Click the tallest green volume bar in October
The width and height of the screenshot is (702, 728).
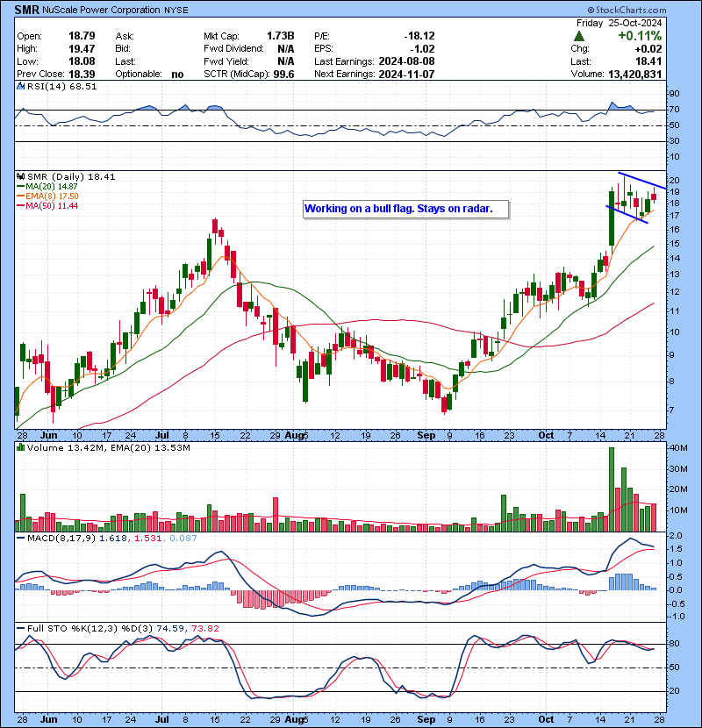point(612,489)
